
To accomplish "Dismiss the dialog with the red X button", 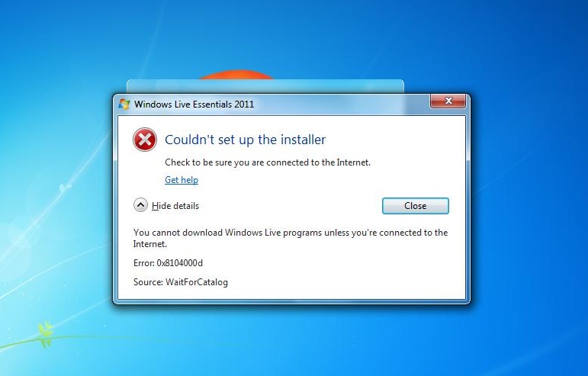I will pyautogui.click(x=448, y=101).
